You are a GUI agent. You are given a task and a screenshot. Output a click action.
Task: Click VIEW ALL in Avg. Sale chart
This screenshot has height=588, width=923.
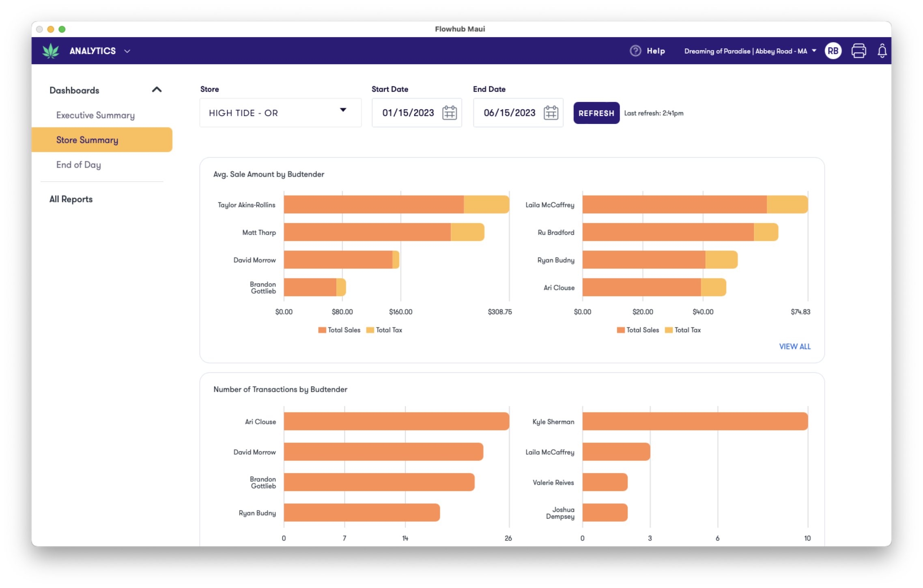pyautogui.click(x=794, y=346)
